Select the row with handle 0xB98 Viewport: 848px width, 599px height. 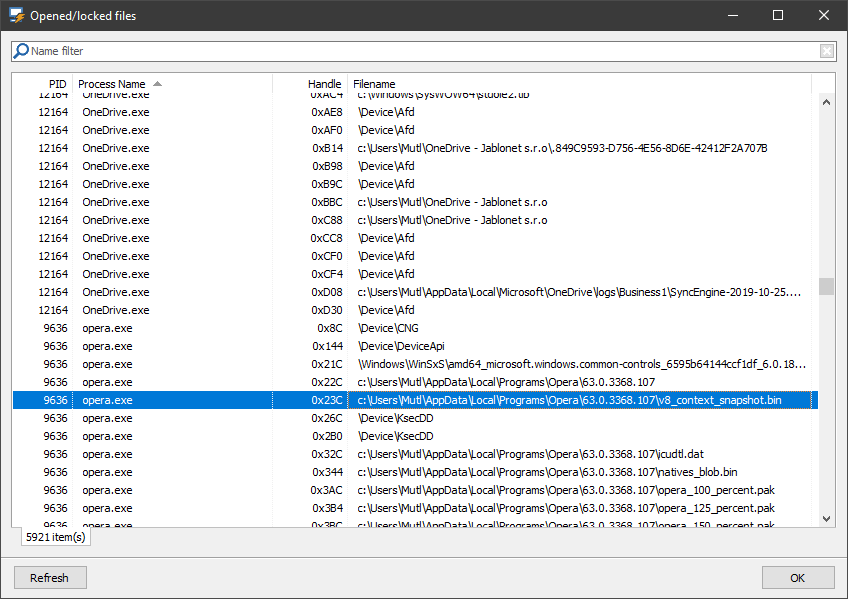(415, 166)
